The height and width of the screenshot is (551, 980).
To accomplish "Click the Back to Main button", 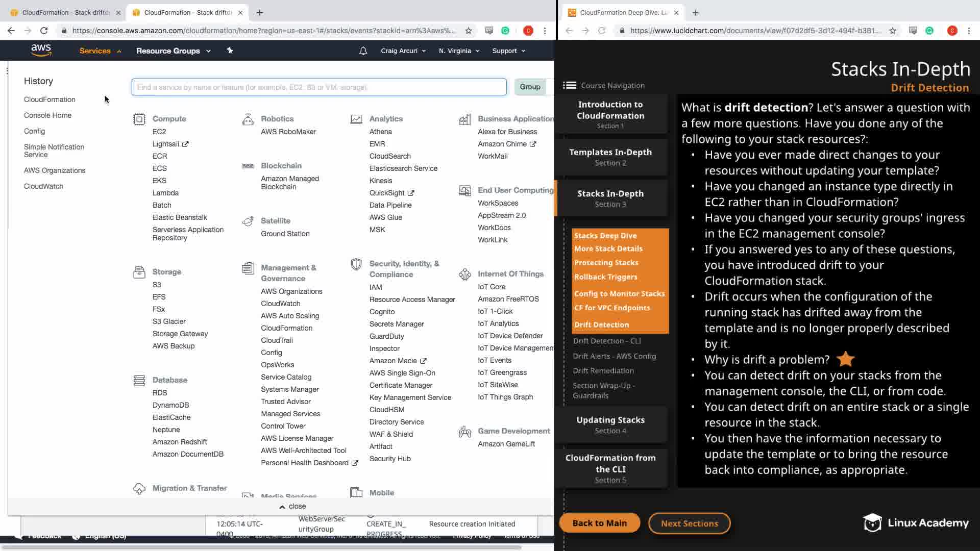I will (599, 523).
